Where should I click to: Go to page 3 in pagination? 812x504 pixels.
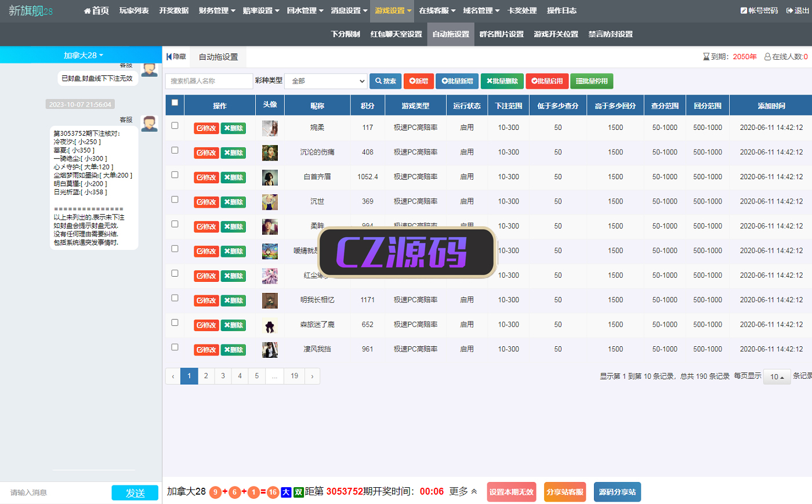click(223, 376)
